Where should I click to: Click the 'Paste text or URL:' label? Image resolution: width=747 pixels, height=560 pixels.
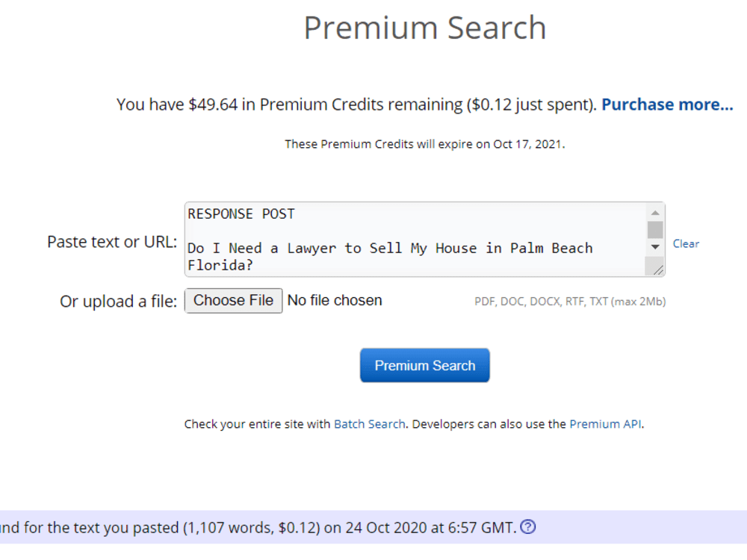[112, 242]
